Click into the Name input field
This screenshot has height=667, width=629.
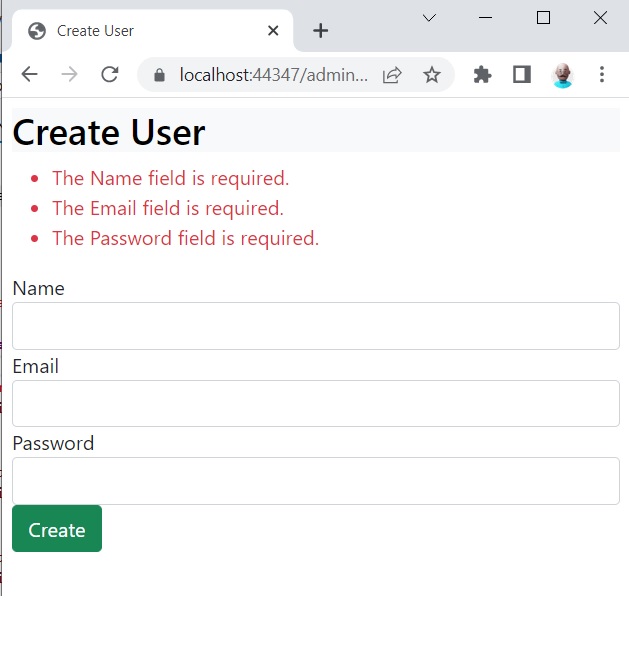[x=316, y=326]
